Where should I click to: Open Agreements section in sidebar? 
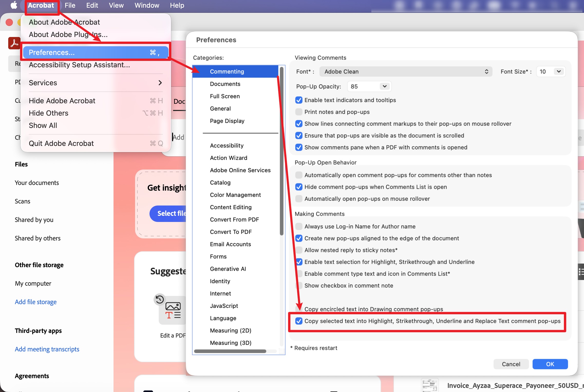[x=32, y=376]
